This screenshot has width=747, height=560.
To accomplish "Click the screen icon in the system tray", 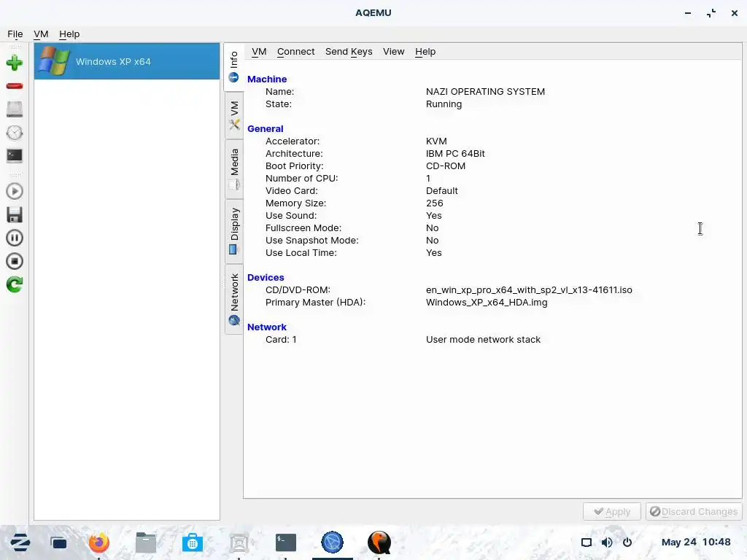I will pyautogui.click(x=587, y=542).
